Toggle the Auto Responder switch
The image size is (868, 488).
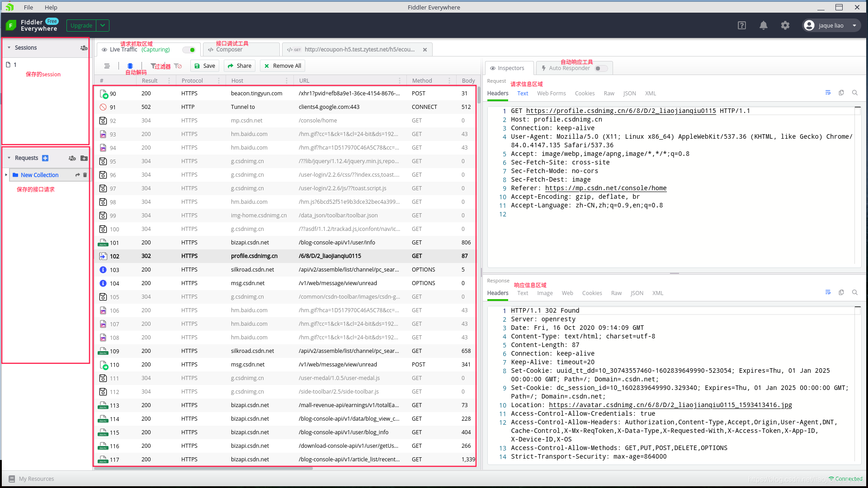pos(600,68)
